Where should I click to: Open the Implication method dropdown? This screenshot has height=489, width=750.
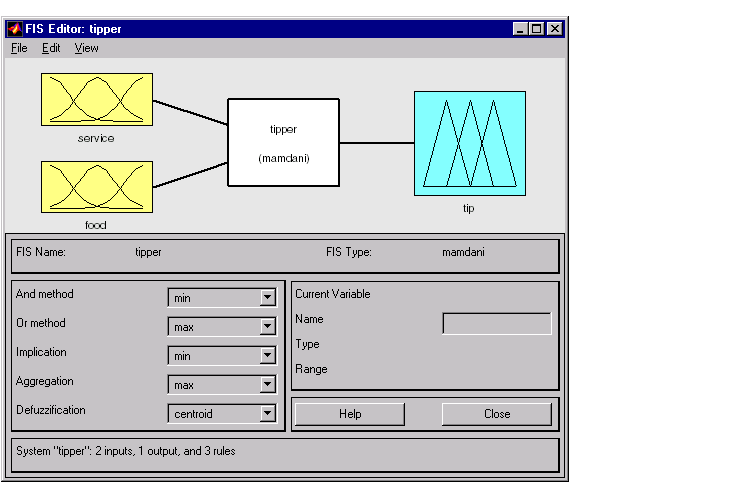[x=267, y=356]
